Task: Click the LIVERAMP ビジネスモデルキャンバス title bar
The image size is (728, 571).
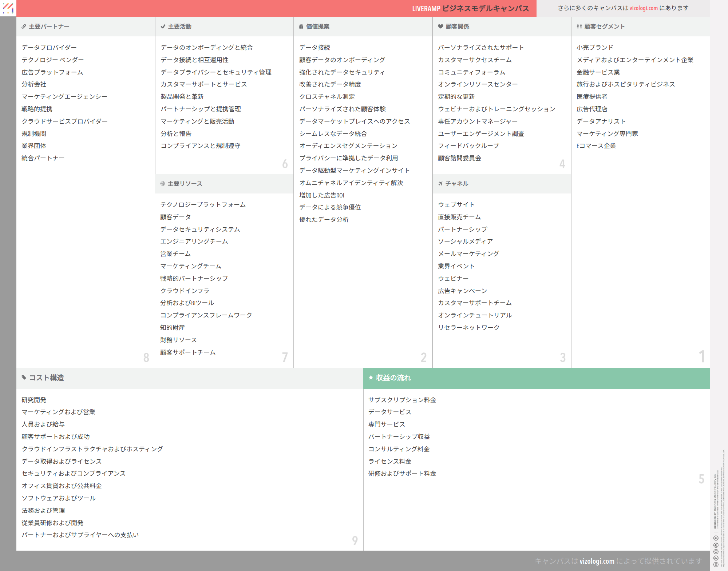Action: pyautogui.click(x=470, y=8)
